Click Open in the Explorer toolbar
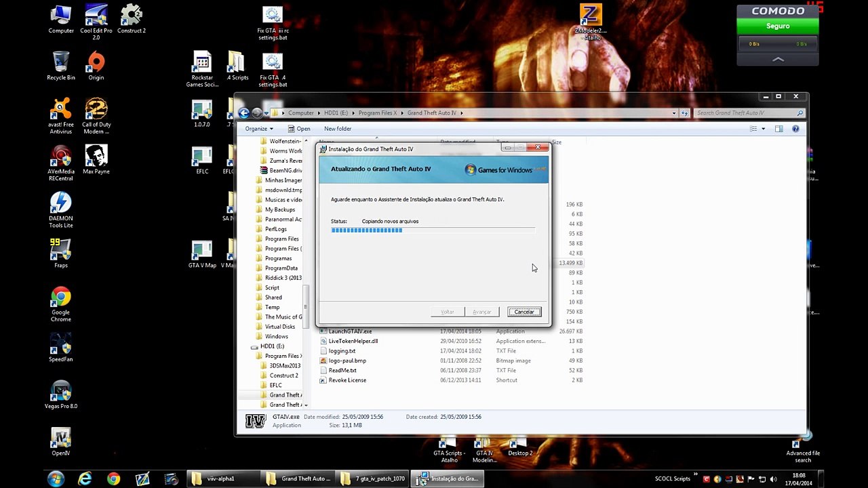 pos(298,129)
